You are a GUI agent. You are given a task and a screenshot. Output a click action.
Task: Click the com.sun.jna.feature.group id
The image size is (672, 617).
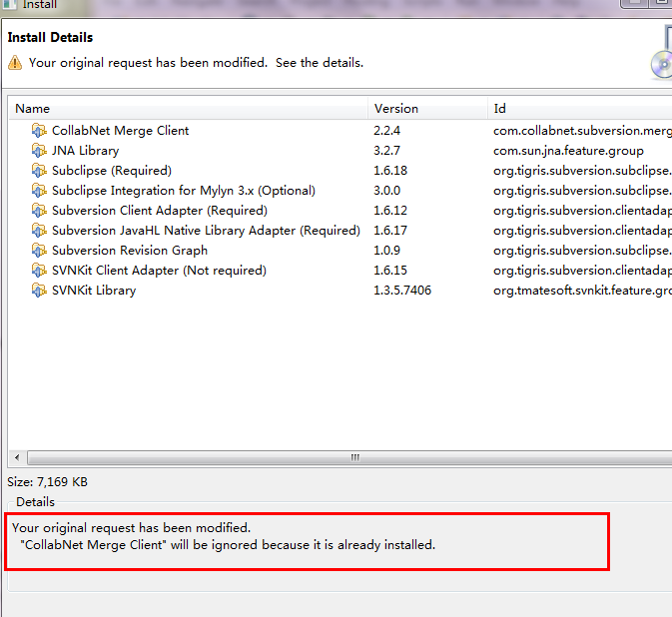(x=568, y=151)
